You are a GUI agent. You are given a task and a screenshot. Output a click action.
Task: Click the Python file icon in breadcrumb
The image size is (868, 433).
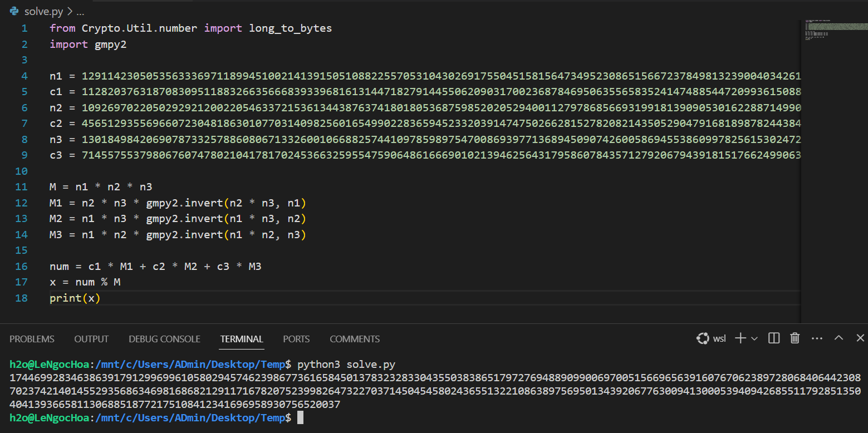14,11
